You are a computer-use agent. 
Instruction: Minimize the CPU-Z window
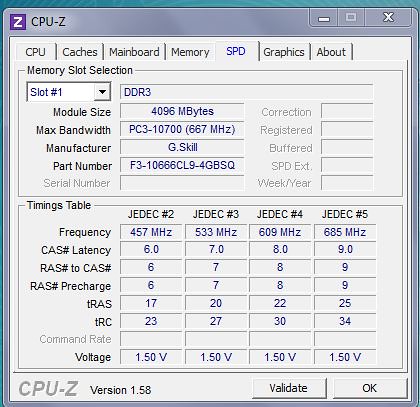click(x=323, y=19)
